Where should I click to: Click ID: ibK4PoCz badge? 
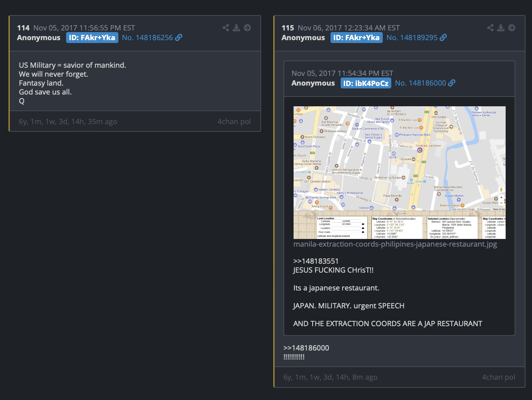pyautogui.click(x=366, y=83)
